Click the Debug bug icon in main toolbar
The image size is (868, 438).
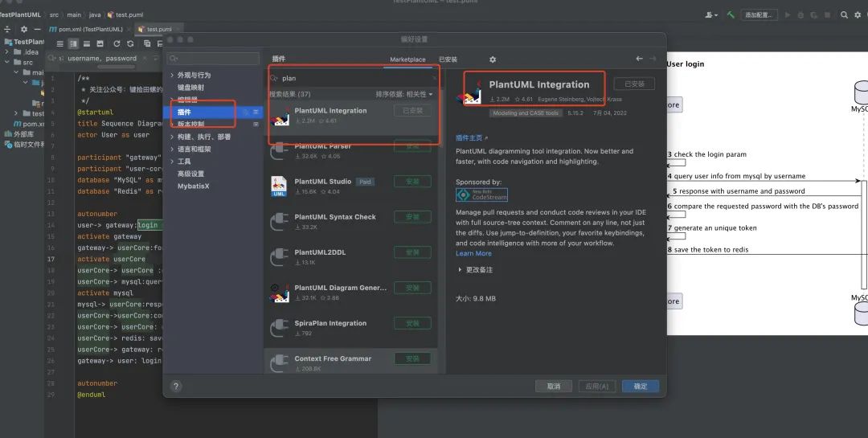(x=800, y=15)
